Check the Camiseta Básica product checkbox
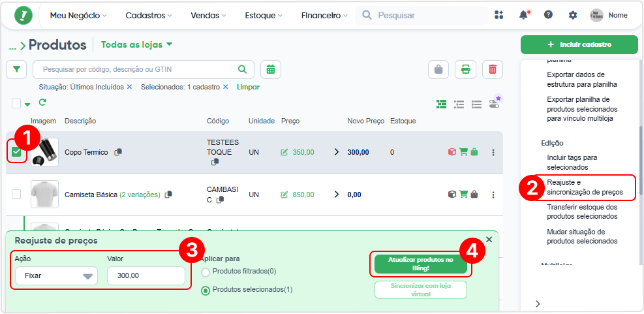The width and height of the screenshot is (644, 314). [16, 195]
